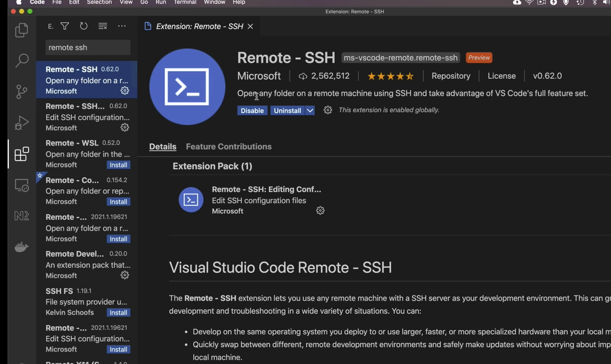
Task: Click the filter extensions funnel icon
Action: (65, 26)
